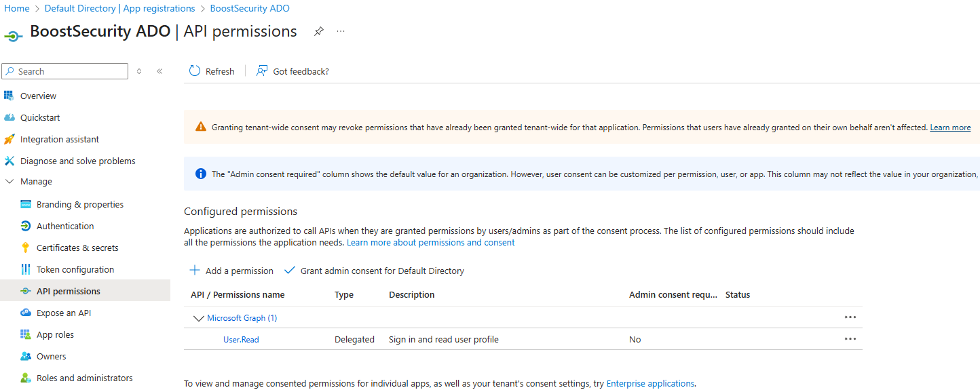Collapse the sidebar menu with double chevron
Screen dimensions: 980x392
click(159, 71)
